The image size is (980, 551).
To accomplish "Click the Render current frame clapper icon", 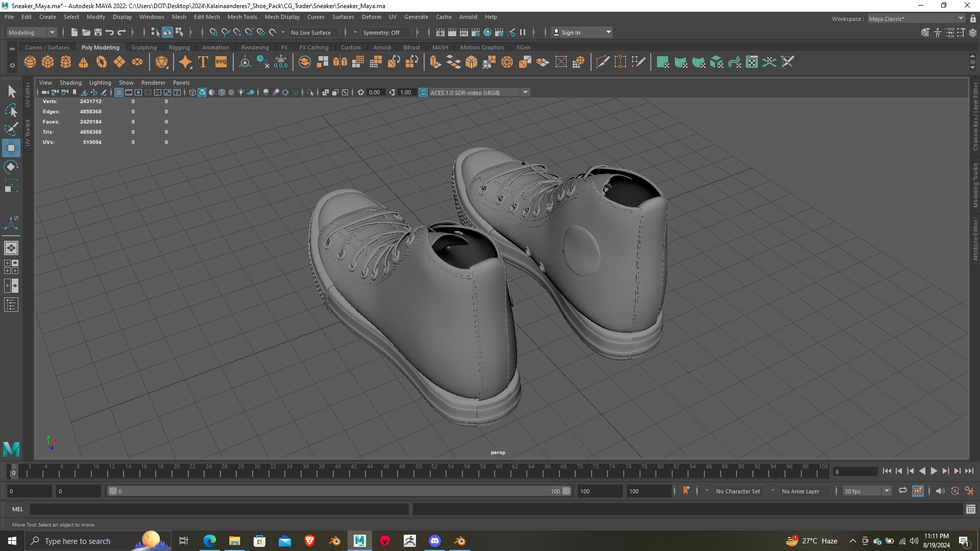I will tap(452, 32).
